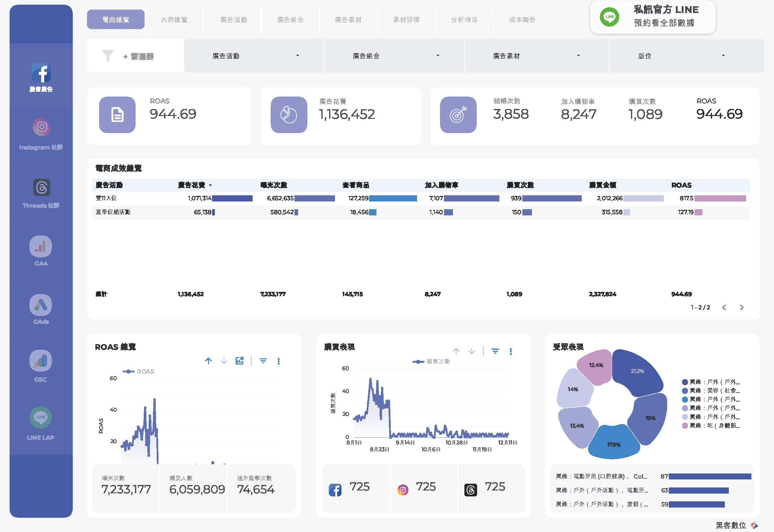Viewport: 774px width, 532px height.
Task: Click the ROAS chart filter icon
Action: click(263, 361)
